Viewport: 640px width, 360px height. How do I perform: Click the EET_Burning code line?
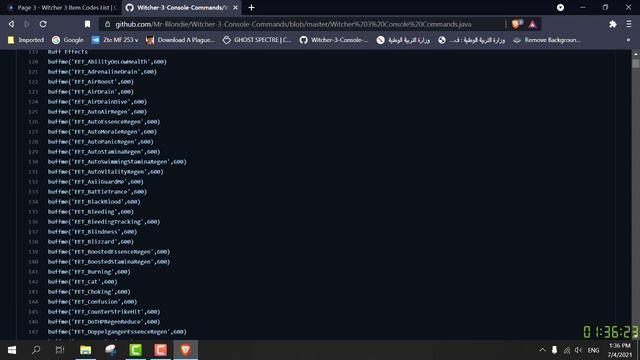tap(89, 272)
